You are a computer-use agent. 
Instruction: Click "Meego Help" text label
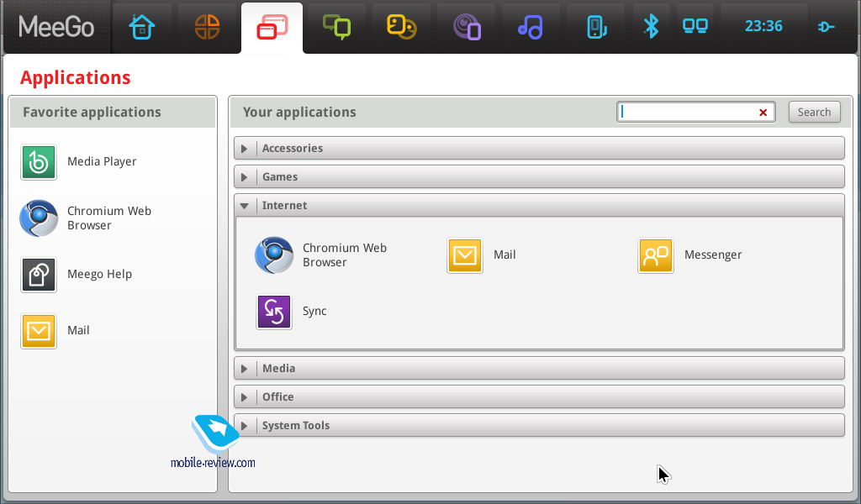99,274
